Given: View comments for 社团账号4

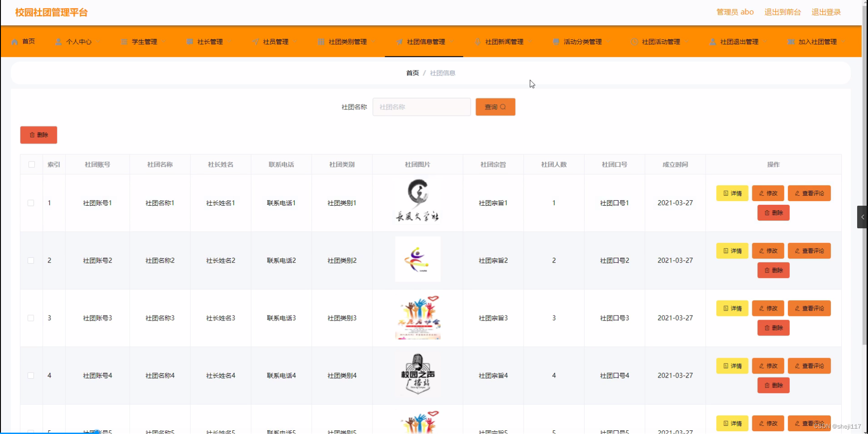Looking at the screenshot, I should [809, 366].
